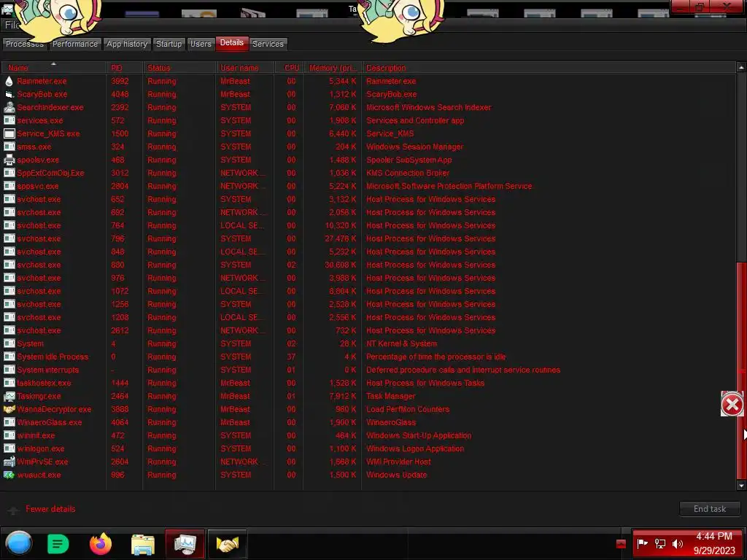Click the ScaryBob.exe process icon

[x=9, y=94]
